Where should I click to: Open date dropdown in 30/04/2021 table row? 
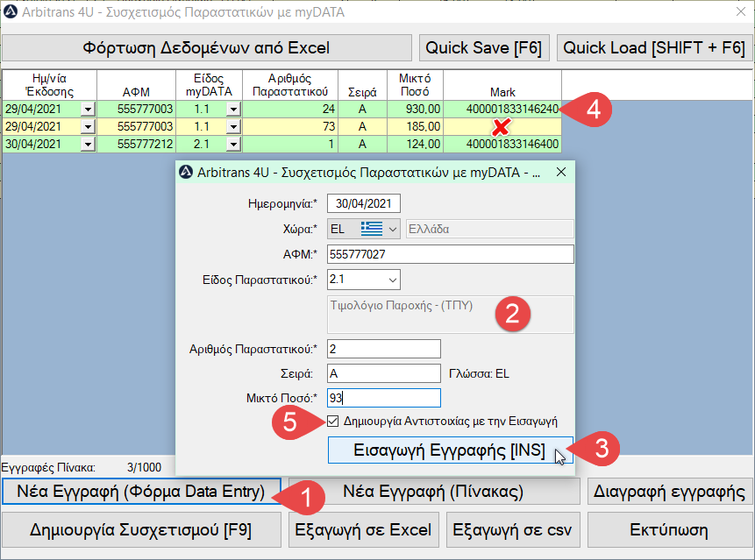[88, 144]
